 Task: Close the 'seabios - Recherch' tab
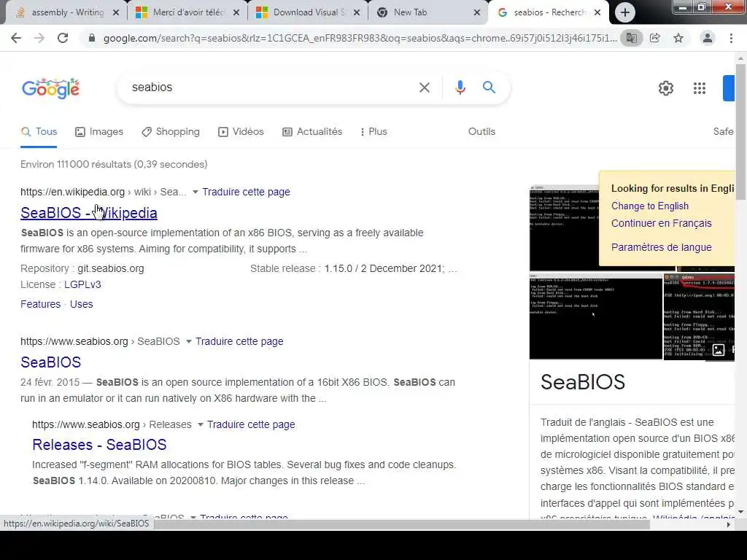tap(597, 13)
